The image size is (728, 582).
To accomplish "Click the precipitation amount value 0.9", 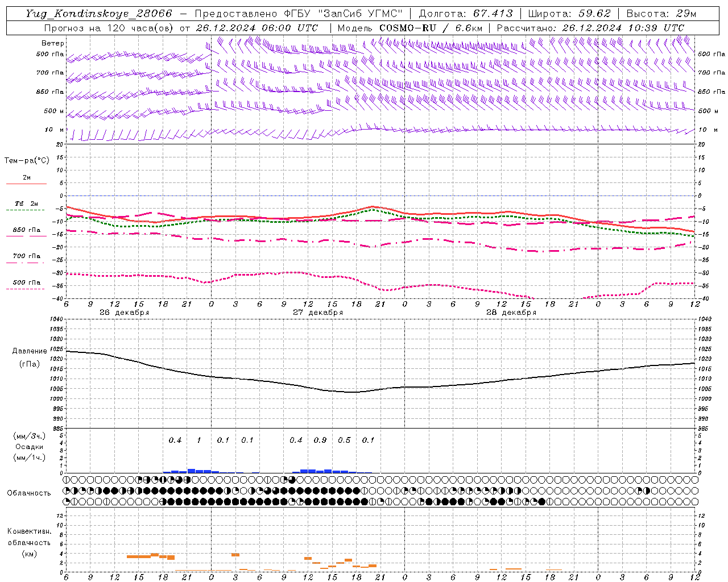I will (x=320, y=440).
